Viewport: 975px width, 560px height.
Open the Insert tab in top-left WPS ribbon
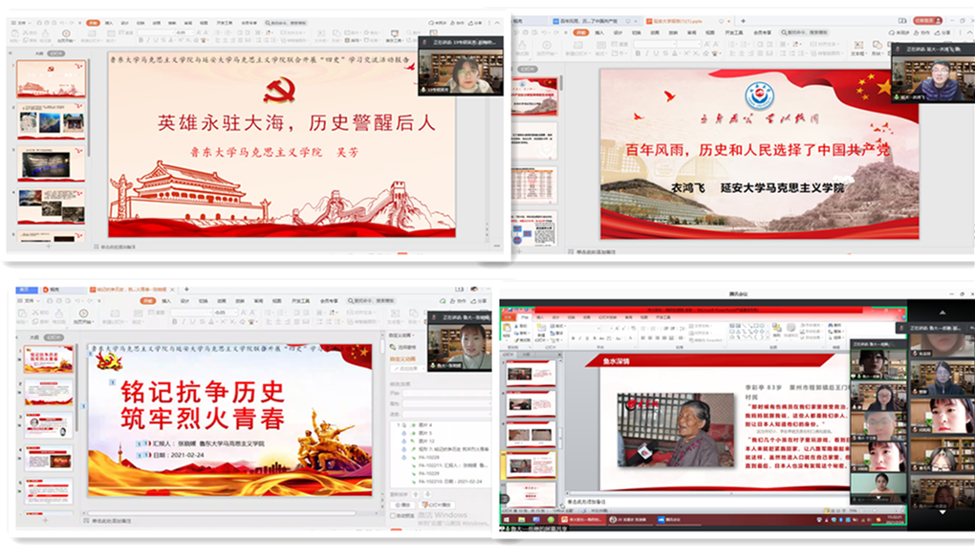[x=109, y=21]
